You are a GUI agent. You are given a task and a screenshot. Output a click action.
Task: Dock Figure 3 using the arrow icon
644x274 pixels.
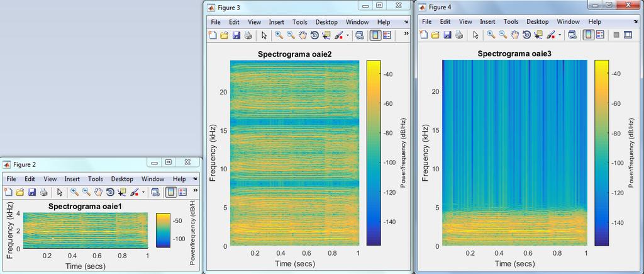point(406,22)
